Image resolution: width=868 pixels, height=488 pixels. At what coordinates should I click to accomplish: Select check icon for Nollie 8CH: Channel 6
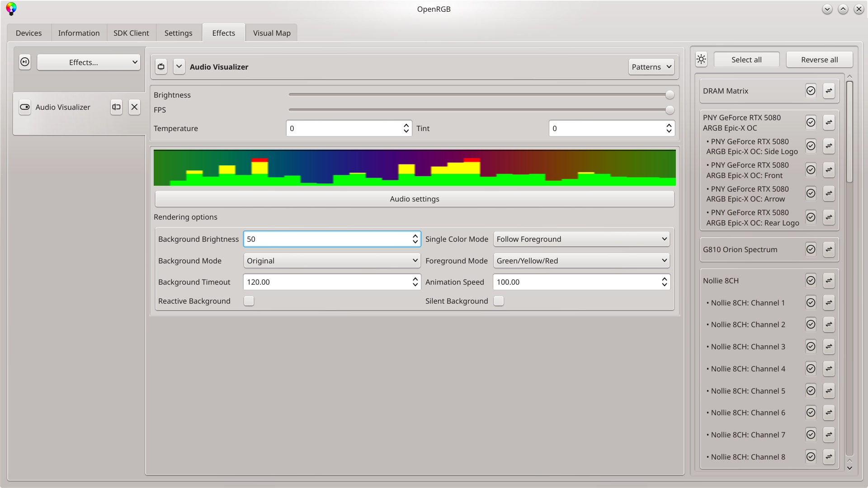tap(811, 413)
